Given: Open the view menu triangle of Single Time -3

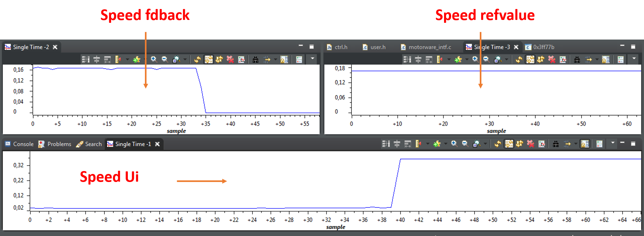Looking at the screenshot, I should 634,59.
